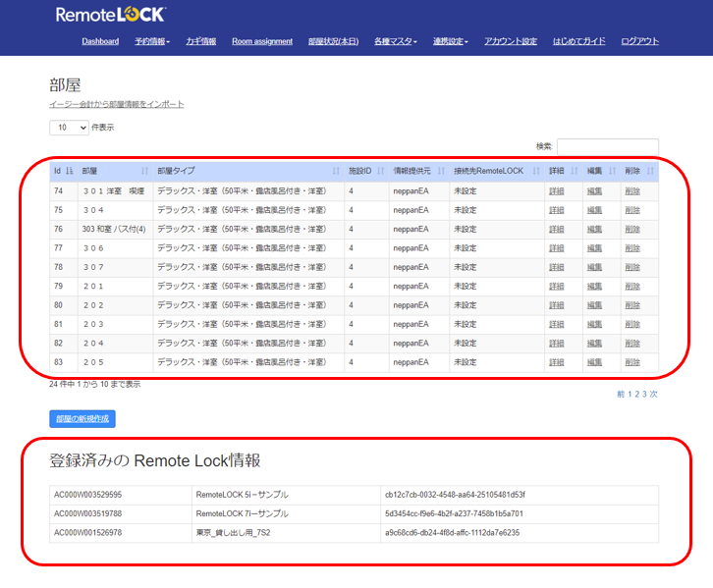This screenshot has height=588, width=713.
Task: Go to pagination page 1
Action: pos(630,394)
